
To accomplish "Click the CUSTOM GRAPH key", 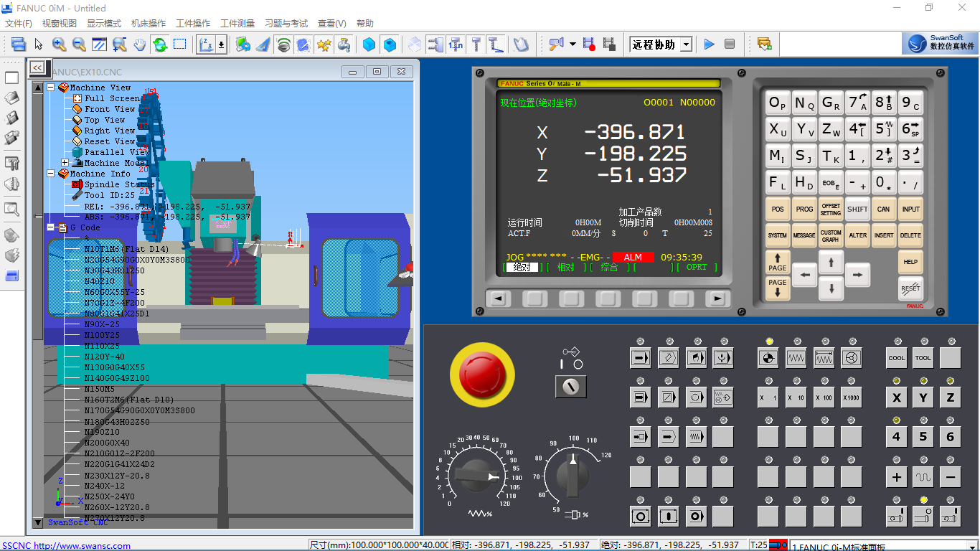I will [831, 235].
